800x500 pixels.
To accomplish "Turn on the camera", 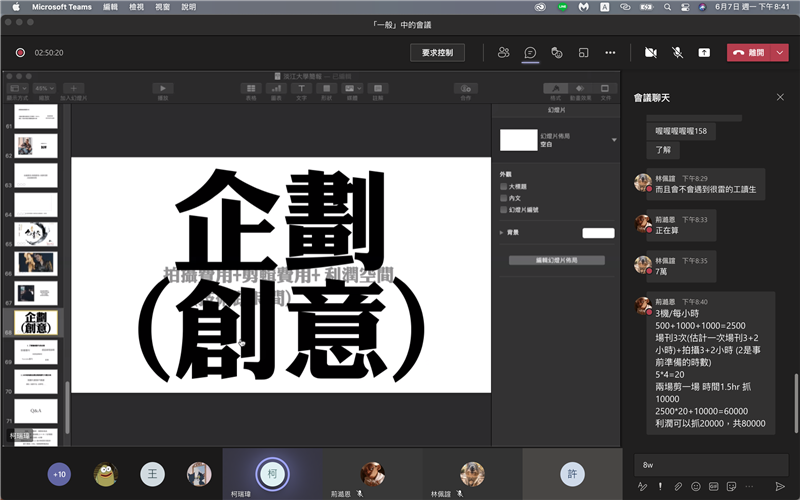I will (x=651, y=52).
